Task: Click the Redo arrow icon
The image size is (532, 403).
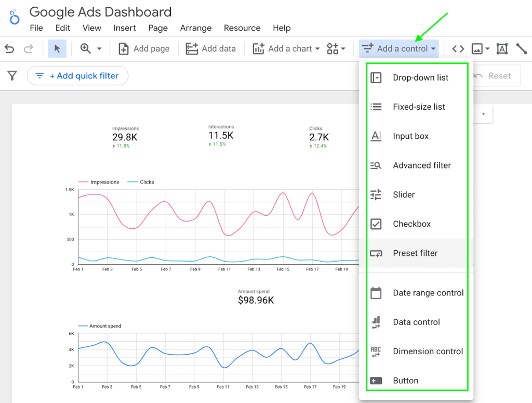Action: click(x=29, y=49)
